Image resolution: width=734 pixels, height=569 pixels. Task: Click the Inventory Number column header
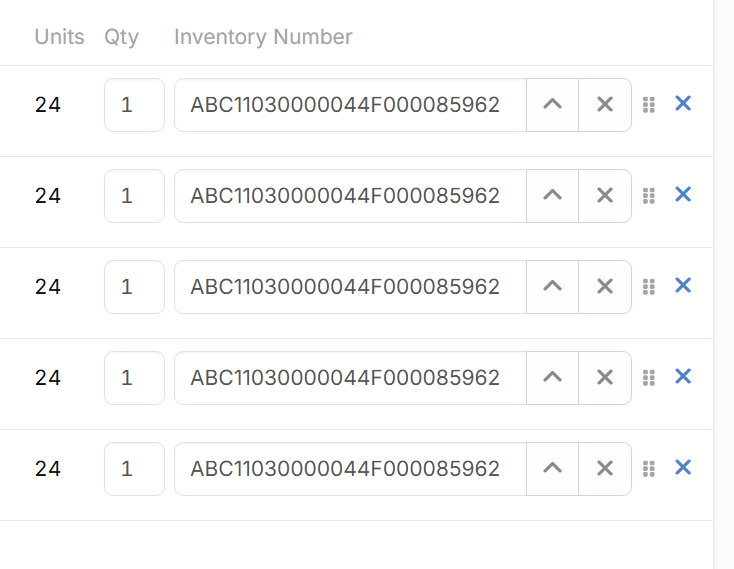click(x=263, y=37)
